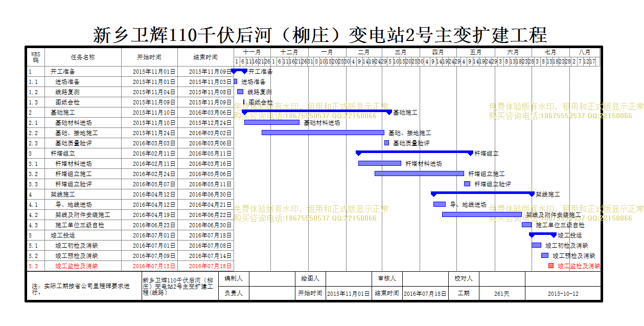The height and width of the screenshot is (326, 644).
Task: Click start date 2016年02月24日 cell
Action: (x=150, y=174)
